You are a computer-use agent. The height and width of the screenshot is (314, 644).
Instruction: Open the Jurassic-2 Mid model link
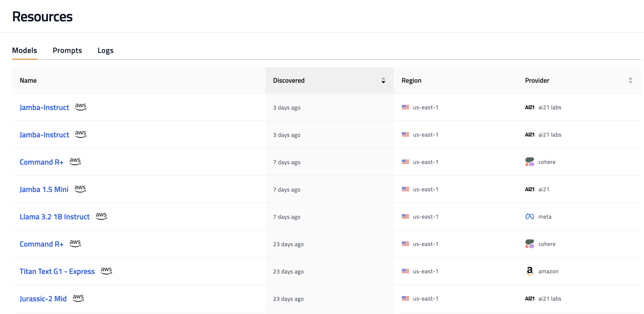coord(43,298)
